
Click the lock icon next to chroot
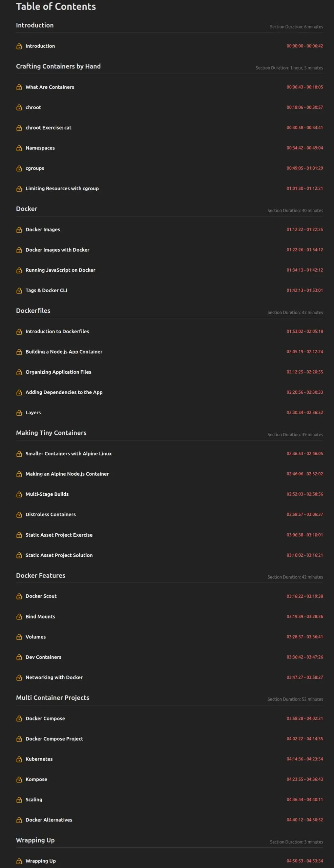(x=19, y=107)
